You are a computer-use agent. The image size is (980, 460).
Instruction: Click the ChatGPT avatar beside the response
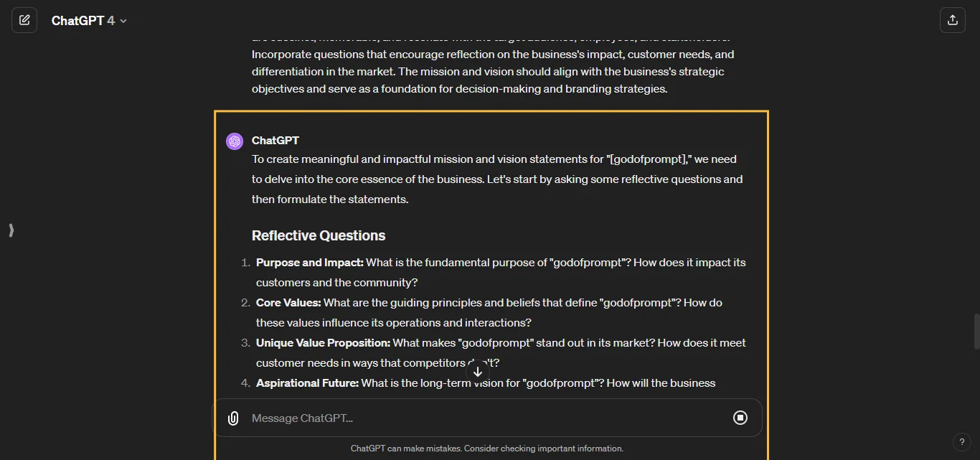click(235, 141)
